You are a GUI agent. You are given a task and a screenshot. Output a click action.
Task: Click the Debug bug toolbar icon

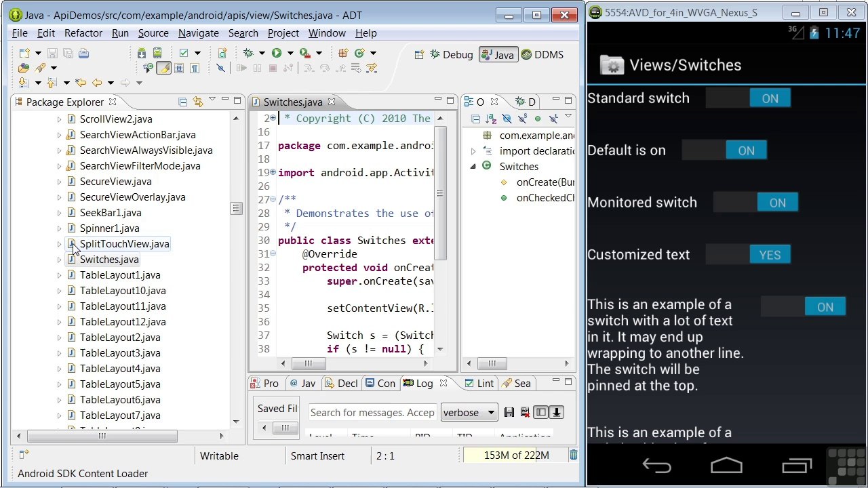tap(248, 53)
